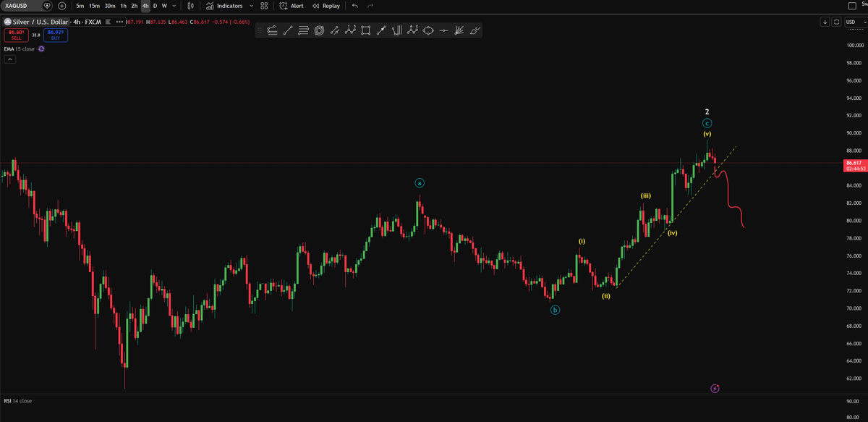Click the red SELL 86.601 button

tap(16, 35)
